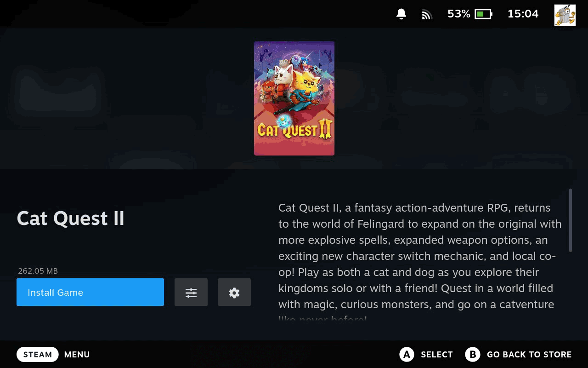
Task: Open the STEAM pill button
Action: [38, 355]
